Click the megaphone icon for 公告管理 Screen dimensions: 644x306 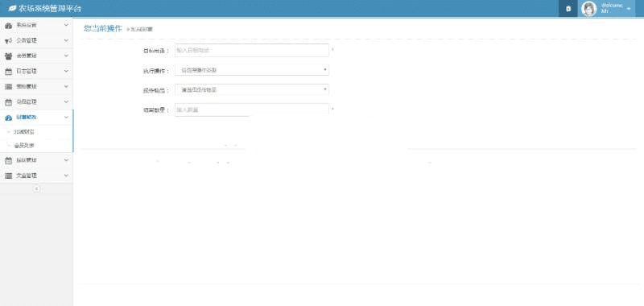point(8,40)
